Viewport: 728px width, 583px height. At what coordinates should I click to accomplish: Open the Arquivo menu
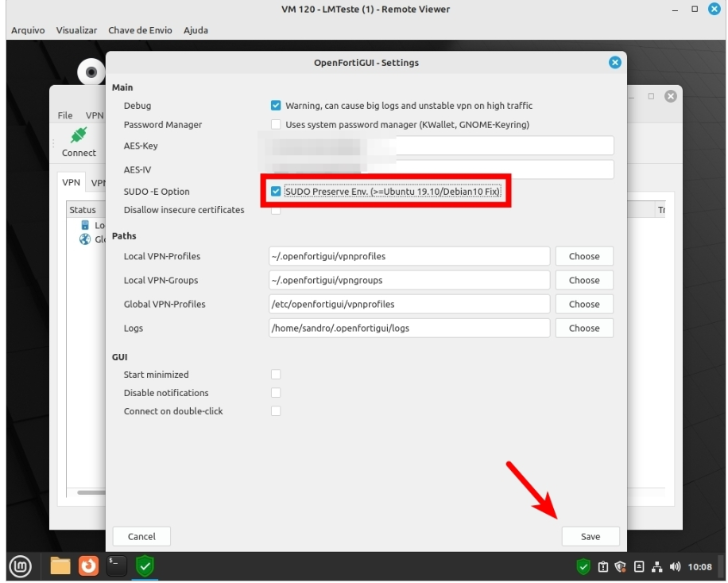coord(28,30)
